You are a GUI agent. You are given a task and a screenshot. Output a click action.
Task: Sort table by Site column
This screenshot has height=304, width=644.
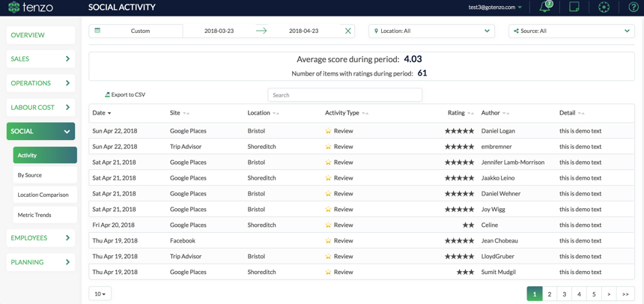tap(180, 113)
